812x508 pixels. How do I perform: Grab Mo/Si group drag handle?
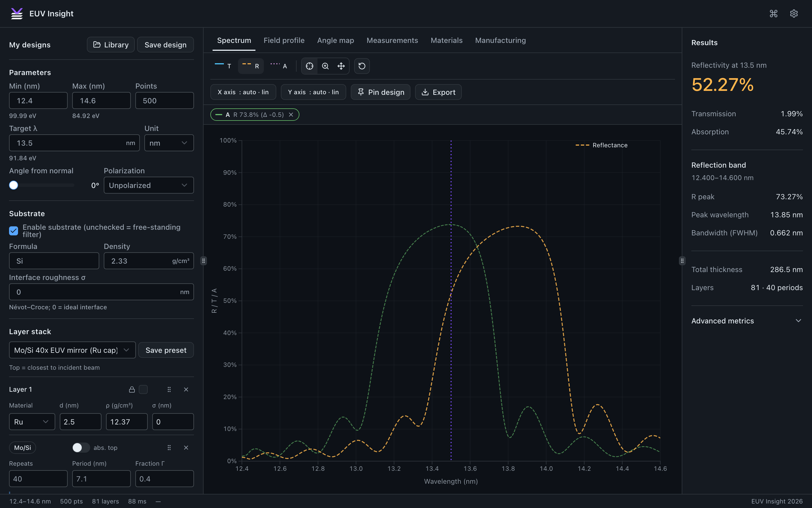tap(169, 448)
